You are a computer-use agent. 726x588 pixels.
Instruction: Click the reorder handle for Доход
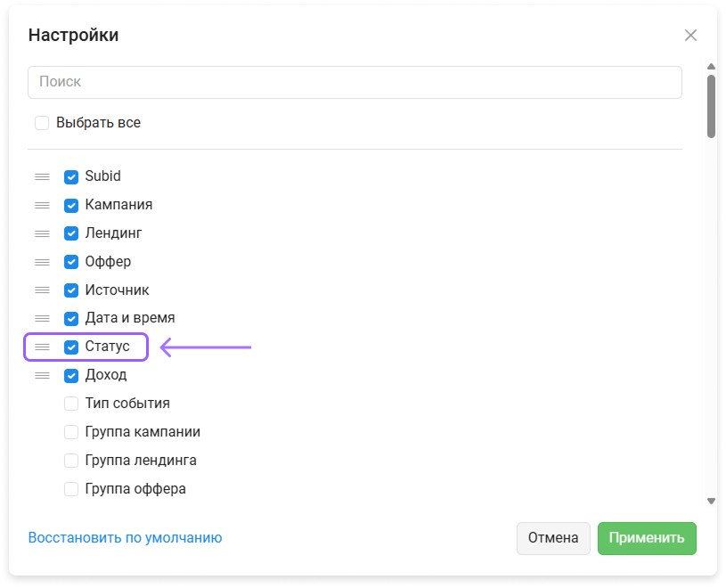coord(42,375)
